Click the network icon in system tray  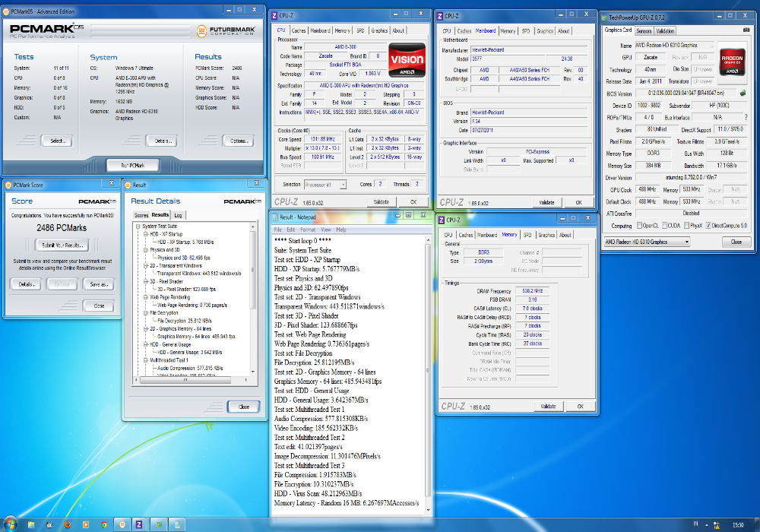[717, 524]
